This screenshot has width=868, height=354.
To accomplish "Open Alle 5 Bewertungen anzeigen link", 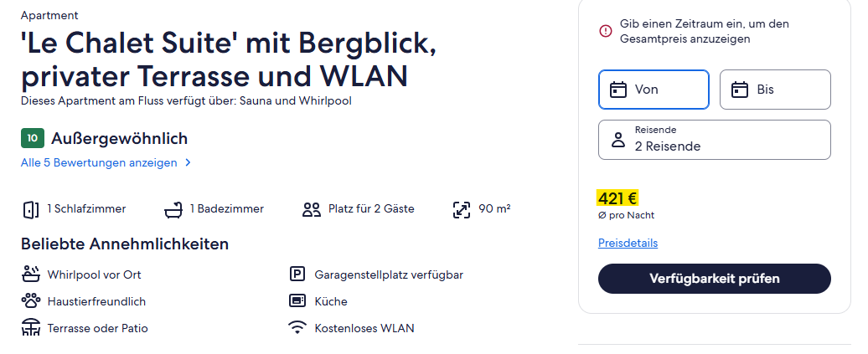I will (99, 163).
